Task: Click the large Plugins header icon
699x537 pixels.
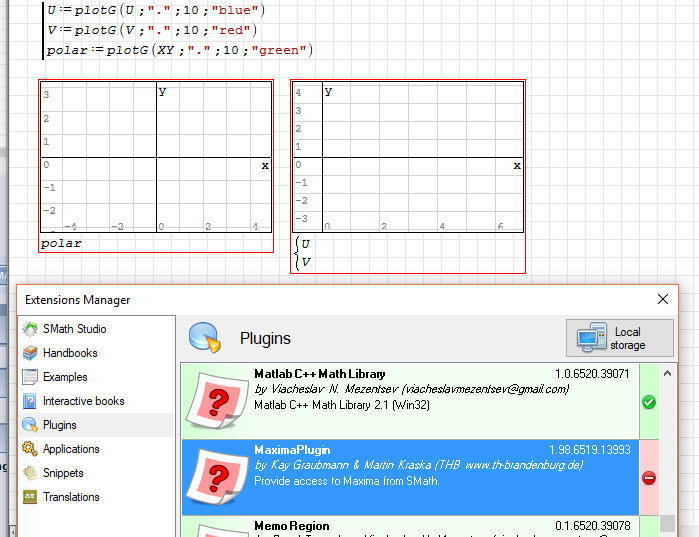Action: 205,339
